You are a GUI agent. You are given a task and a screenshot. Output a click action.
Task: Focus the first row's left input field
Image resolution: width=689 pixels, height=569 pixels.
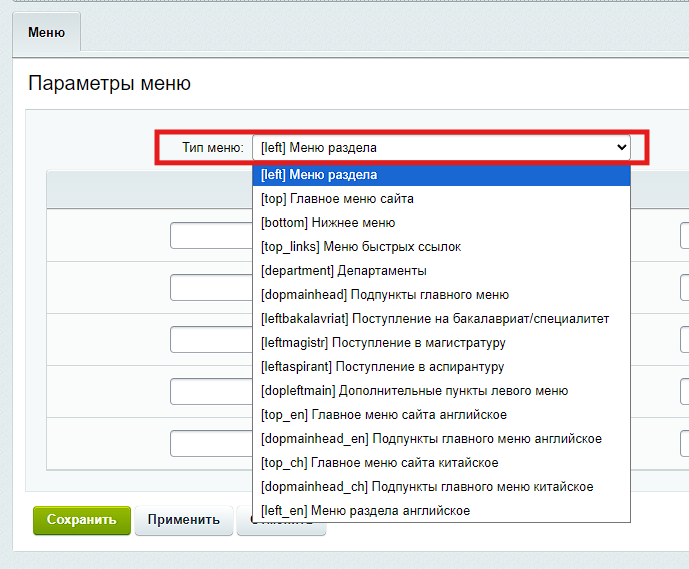coord(212,236)
